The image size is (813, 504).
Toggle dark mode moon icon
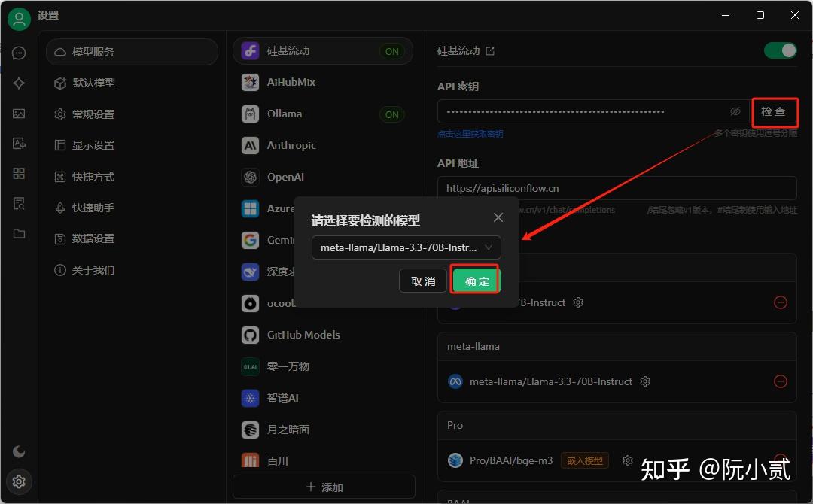pyautogui.click(x=19, y=451)
